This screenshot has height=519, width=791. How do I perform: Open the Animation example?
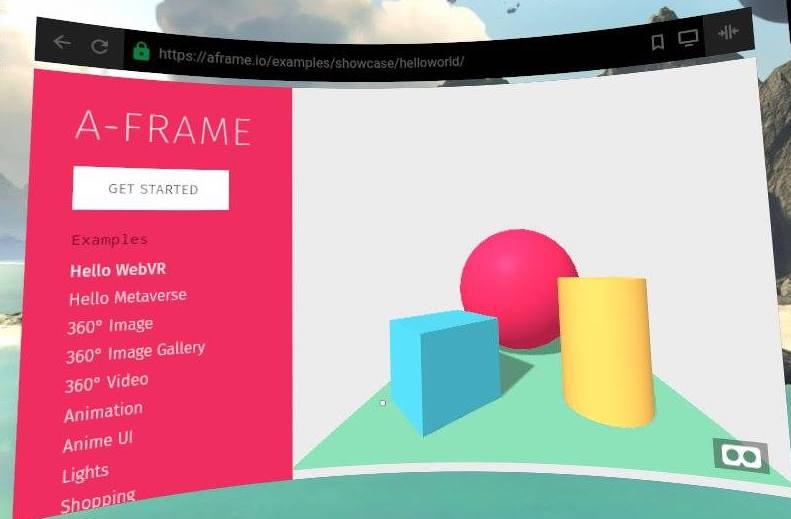103,412
